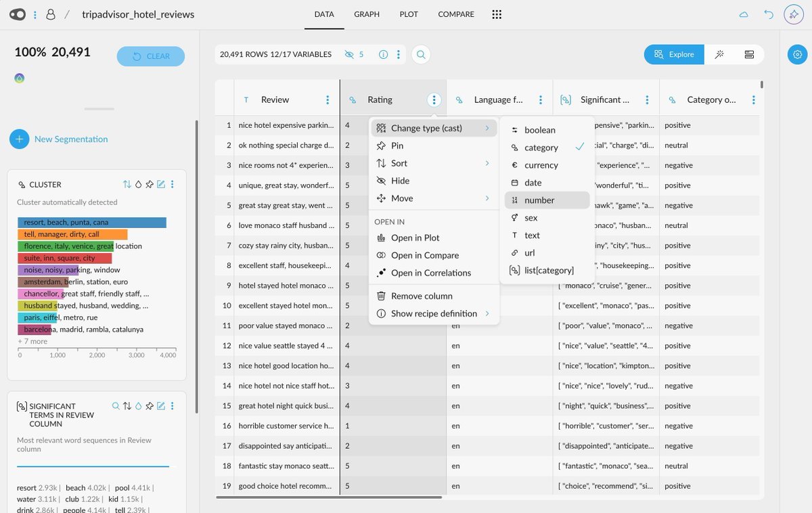The height and width of the screenshot is (513, 812).
Task: Expand the Sort submenu
Action: [x=434, y=163]
